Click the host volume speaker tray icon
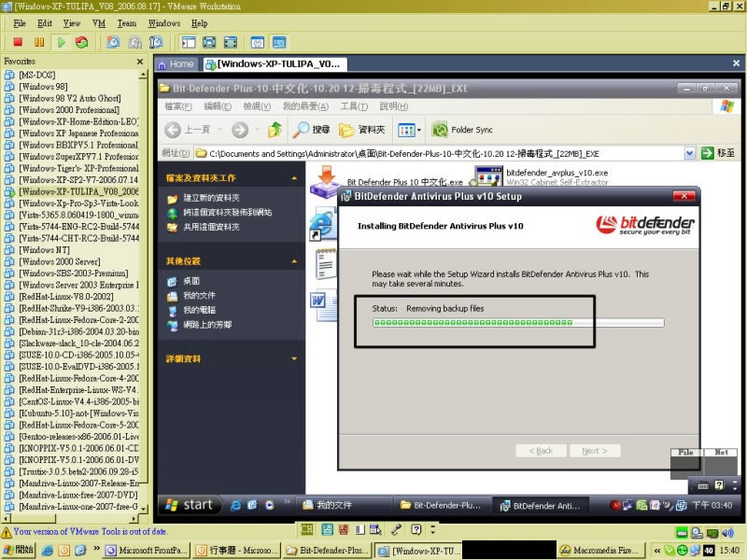 tap(727, 533)
